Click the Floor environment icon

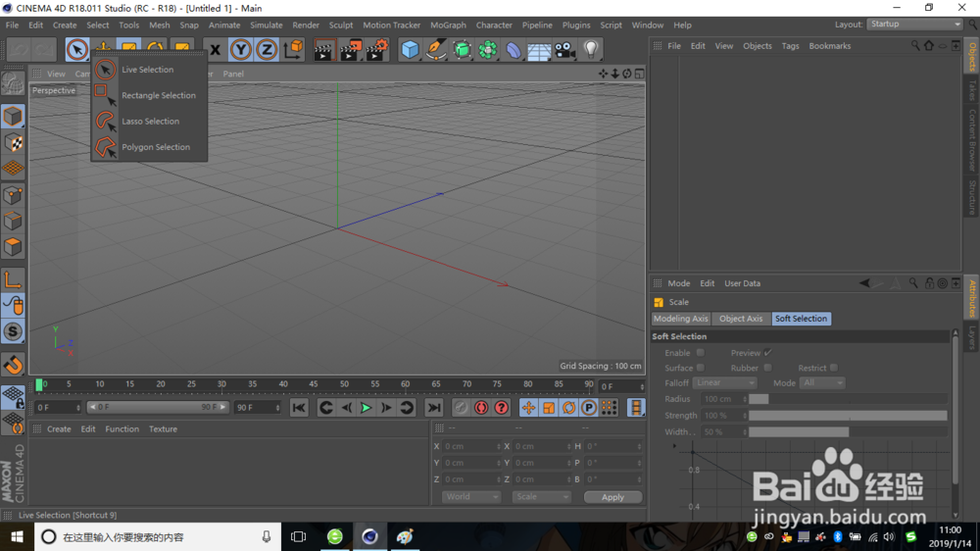coord(539,49)
